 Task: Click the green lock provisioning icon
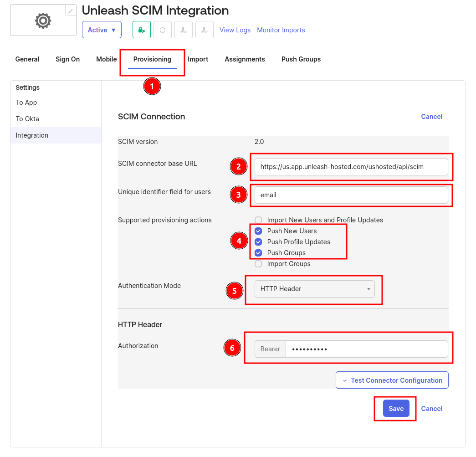click(141, 29)
